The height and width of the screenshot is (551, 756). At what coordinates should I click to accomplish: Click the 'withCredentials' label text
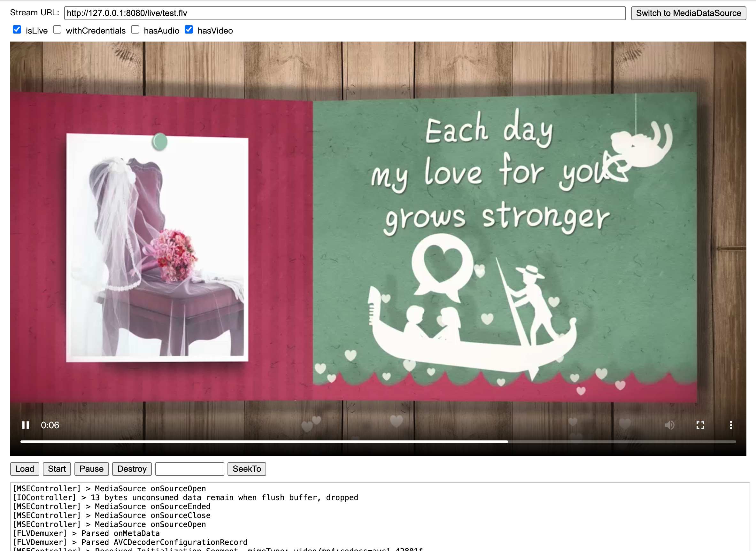(x=96, y=31)
